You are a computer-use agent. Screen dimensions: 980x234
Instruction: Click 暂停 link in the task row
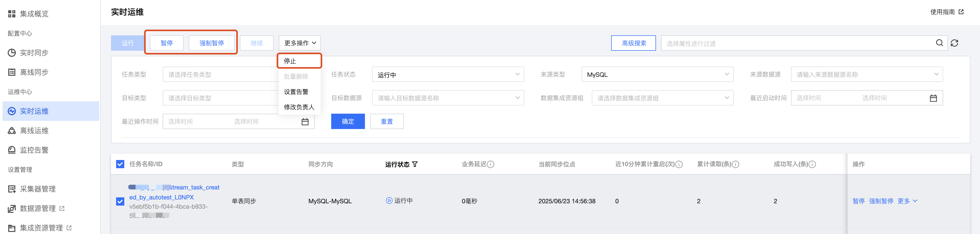tap(859, 201)
